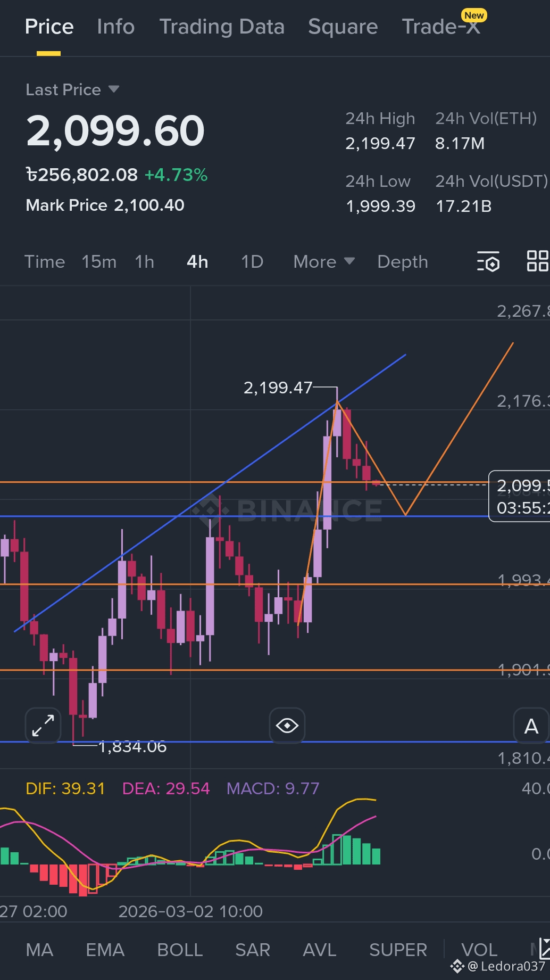Select the 1D timeframe
Viewport: 550px width, 980px height.
tap(252, 261)
